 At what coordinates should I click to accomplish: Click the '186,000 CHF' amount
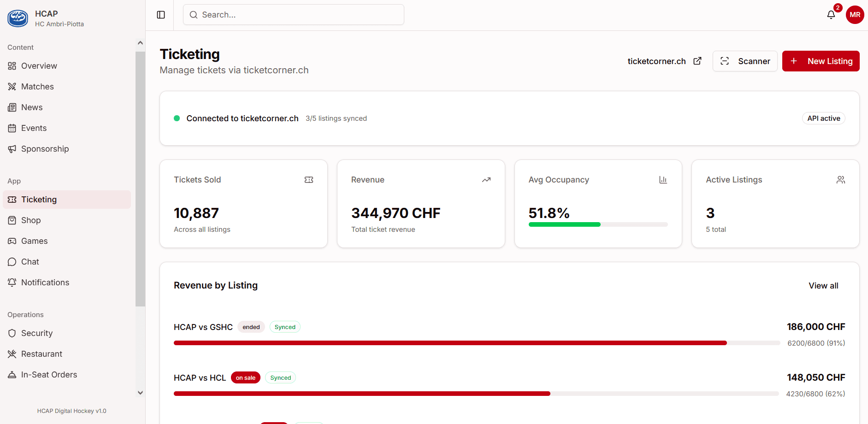pos(816,327)
